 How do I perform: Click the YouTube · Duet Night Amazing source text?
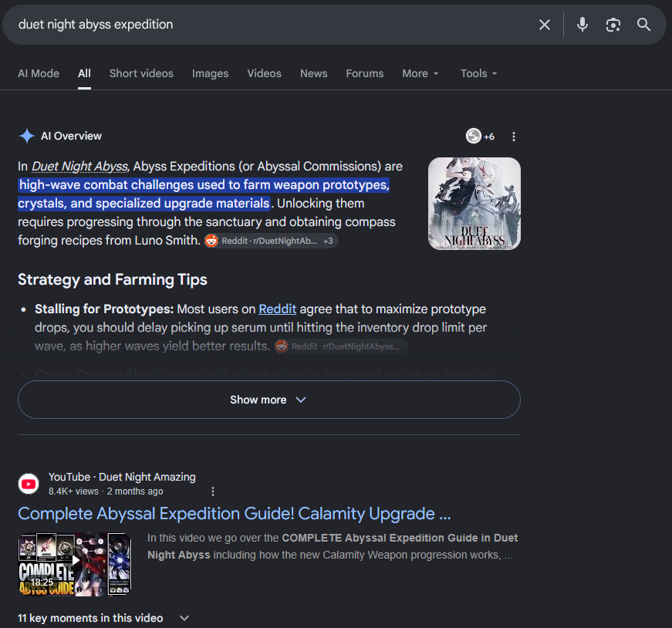pos(122,477)
